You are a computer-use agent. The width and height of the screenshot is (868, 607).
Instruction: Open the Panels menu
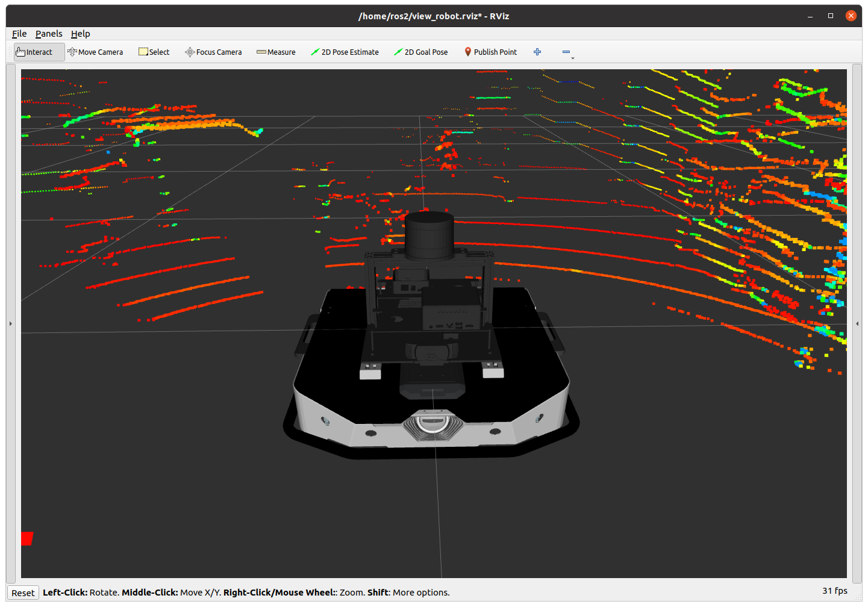click(x=49, y=34)
